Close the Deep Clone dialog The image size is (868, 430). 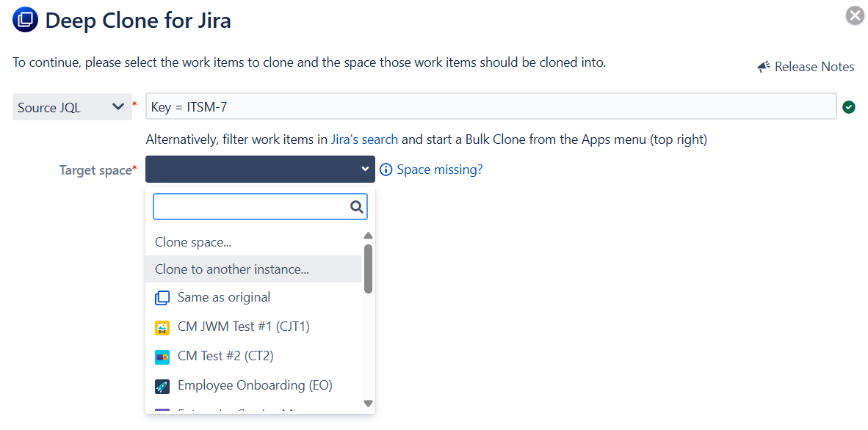855,15
